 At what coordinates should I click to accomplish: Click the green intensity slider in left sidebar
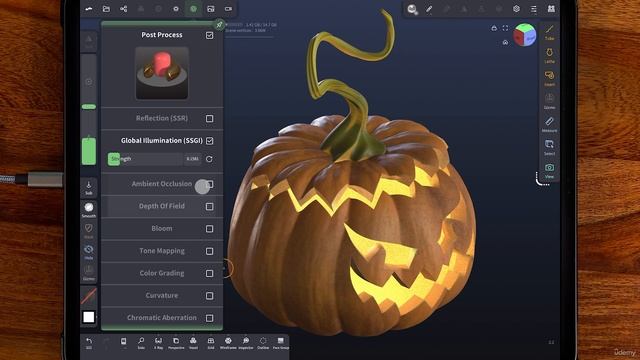[x=89, y=151]
